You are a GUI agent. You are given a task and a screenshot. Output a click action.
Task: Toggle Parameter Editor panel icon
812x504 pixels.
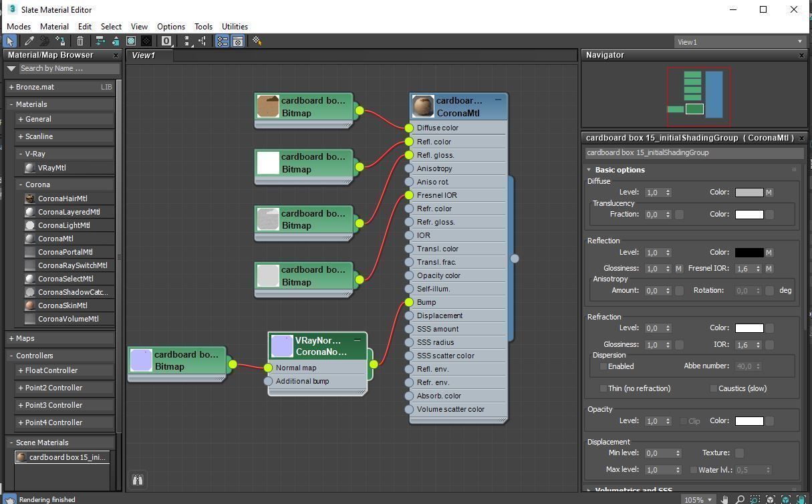pyautogui.click(x=238, y=41)
